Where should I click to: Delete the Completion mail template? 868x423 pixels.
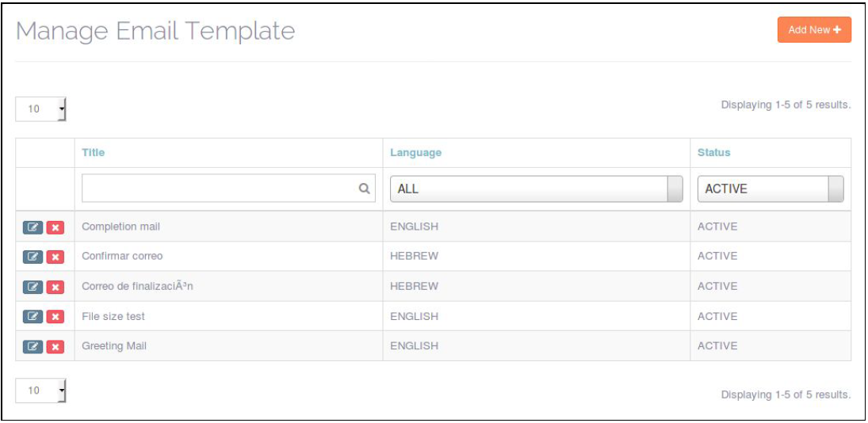click(x=55, y=227)
